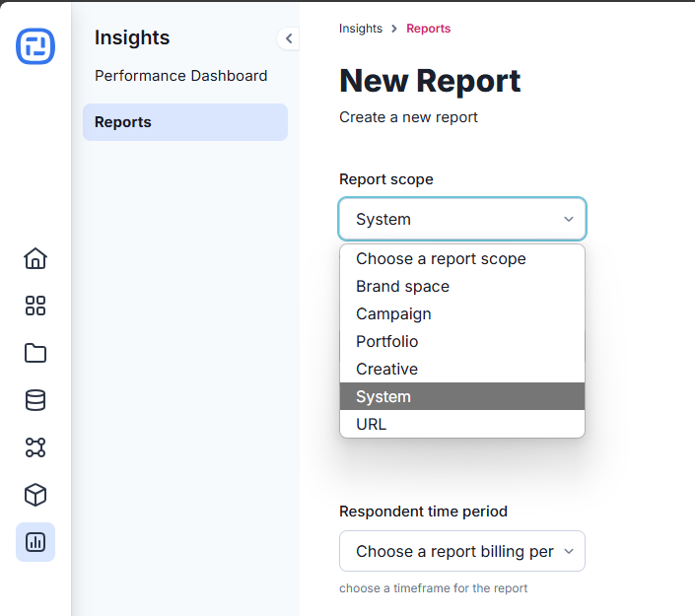Open the cube package icon
This screenshot has height=616, width=695.
(35, 495)
